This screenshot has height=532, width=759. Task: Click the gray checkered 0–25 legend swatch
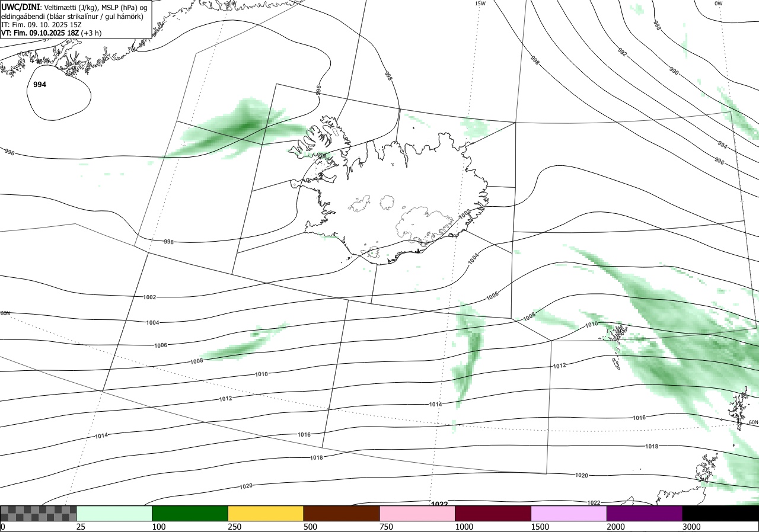coord(38,513)
